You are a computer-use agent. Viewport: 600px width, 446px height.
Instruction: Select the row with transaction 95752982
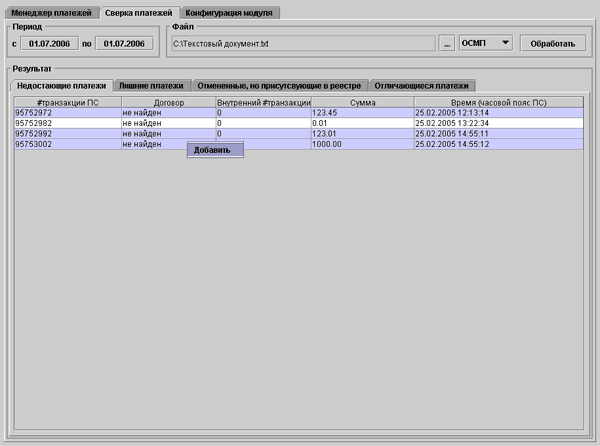pos(67,123)
